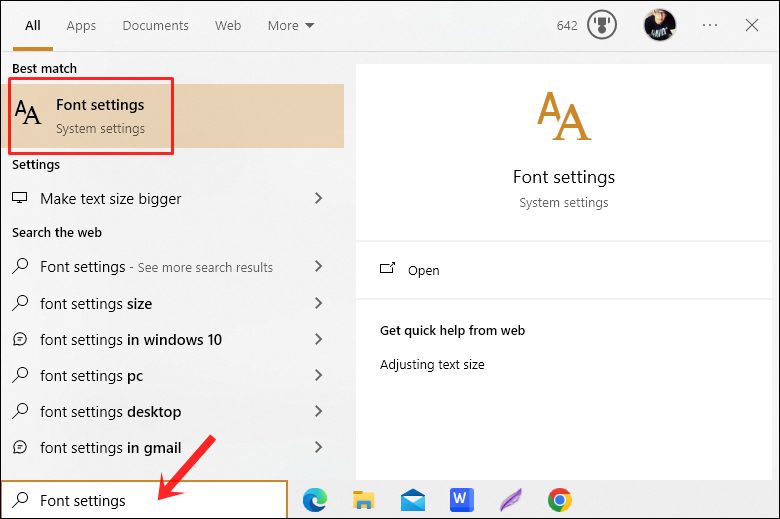Select the All search tab
The width and height of the screenshot is (780, 519).
[x=33, y=25]
